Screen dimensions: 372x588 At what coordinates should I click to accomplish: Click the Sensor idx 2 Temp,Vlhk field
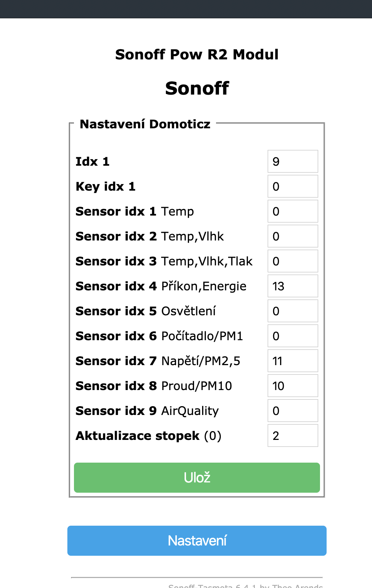coord(293,236)
